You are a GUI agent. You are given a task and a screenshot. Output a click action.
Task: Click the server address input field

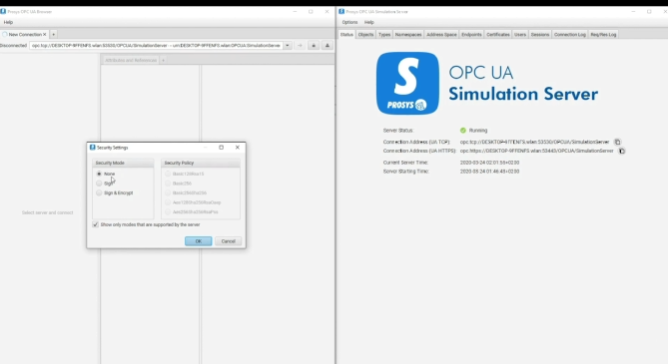pos(156,46)
